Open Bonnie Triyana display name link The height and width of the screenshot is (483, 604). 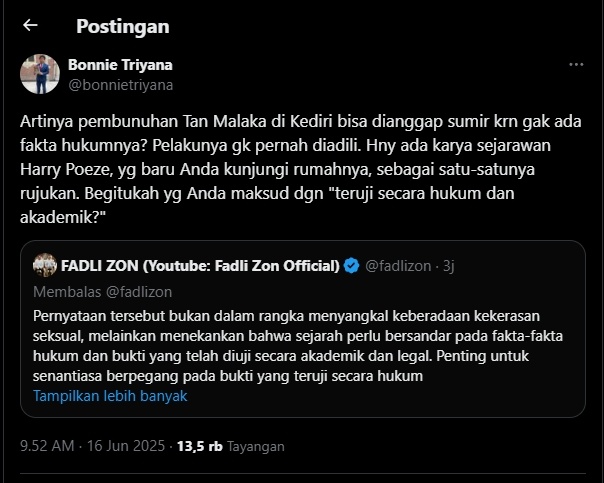pos(120,65)
